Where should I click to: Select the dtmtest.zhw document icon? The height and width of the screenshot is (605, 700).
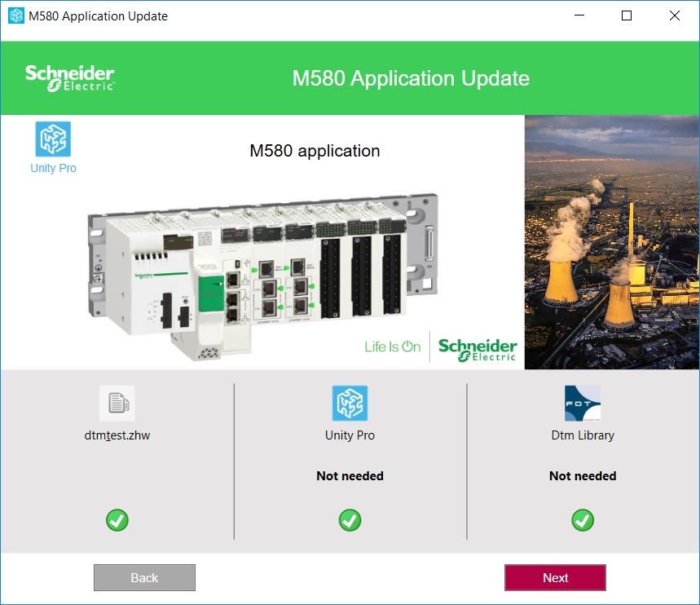(117, 403)
